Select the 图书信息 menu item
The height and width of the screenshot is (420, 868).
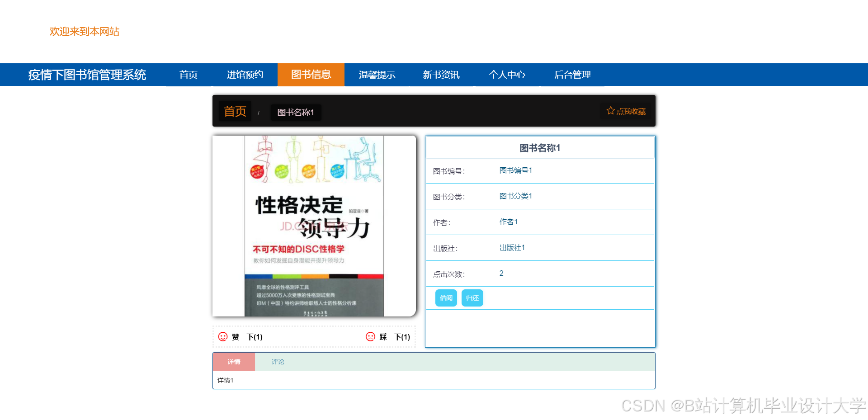tap(311, 75)
